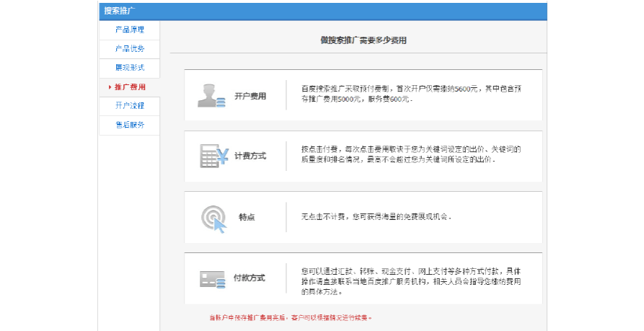
Task: Click the 计费方式 section label
Action: (250, 156)
